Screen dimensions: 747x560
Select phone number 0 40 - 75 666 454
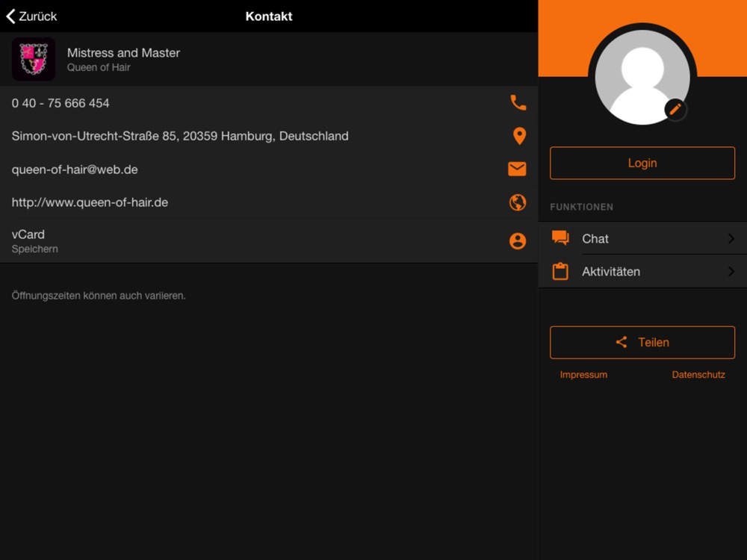coord(269,103)
